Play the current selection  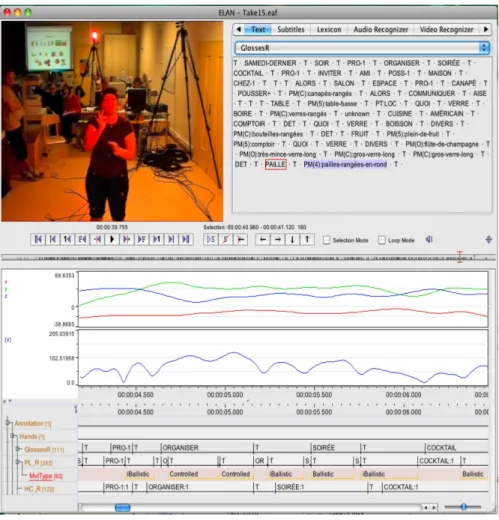[x=211, y=239]
